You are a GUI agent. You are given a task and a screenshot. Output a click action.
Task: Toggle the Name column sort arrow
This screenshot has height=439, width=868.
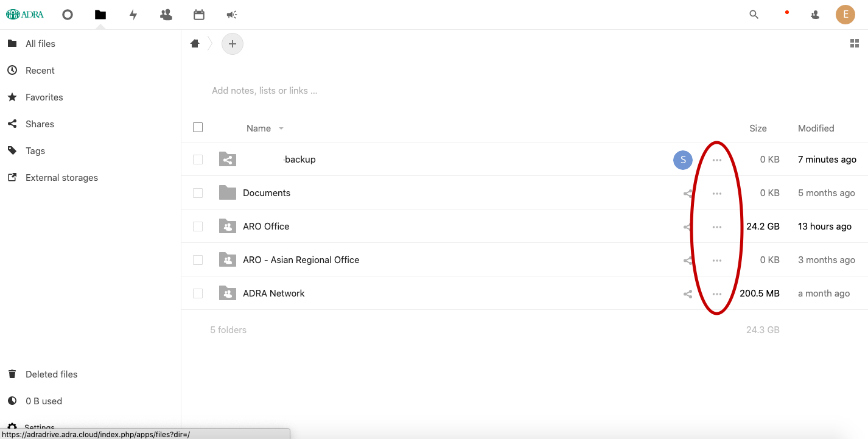click(281, 128)
